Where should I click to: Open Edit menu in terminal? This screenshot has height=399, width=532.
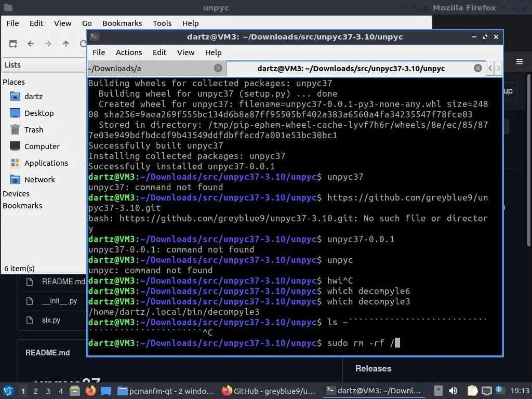(159, 52)
